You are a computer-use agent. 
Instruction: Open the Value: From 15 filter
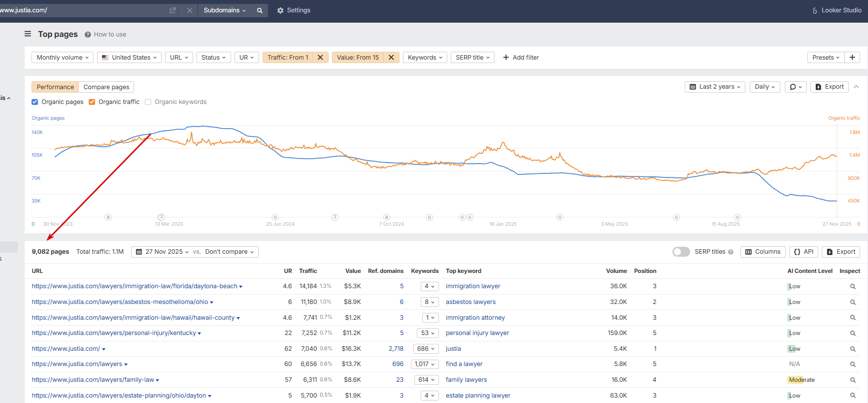pyautogui.click(x=358, y=58)
